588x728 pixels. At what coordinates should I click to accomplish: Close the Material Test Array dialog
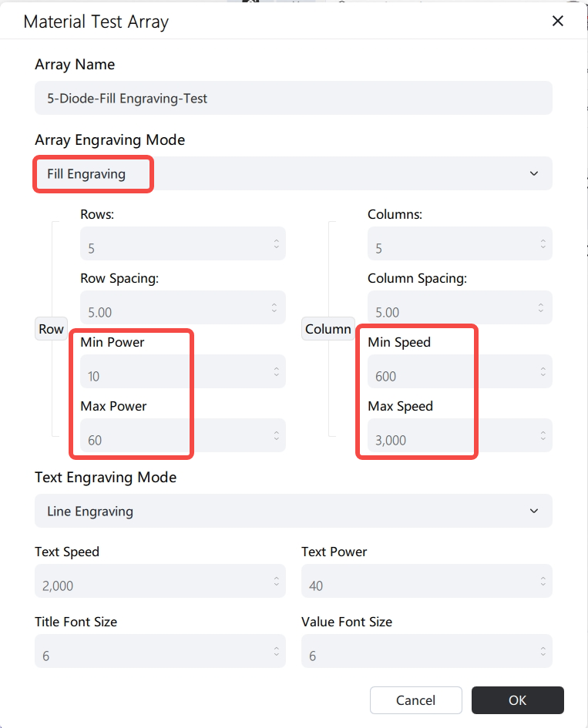point(557,21)
